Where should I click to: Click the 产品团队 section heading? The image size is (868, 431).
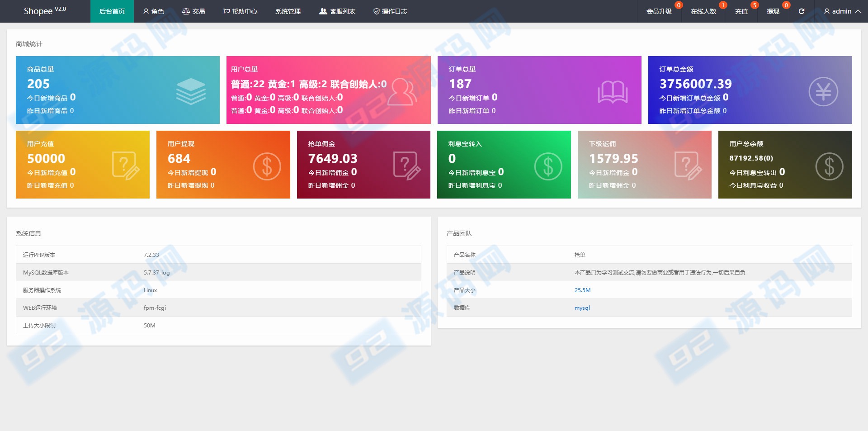tap(459, 233)
